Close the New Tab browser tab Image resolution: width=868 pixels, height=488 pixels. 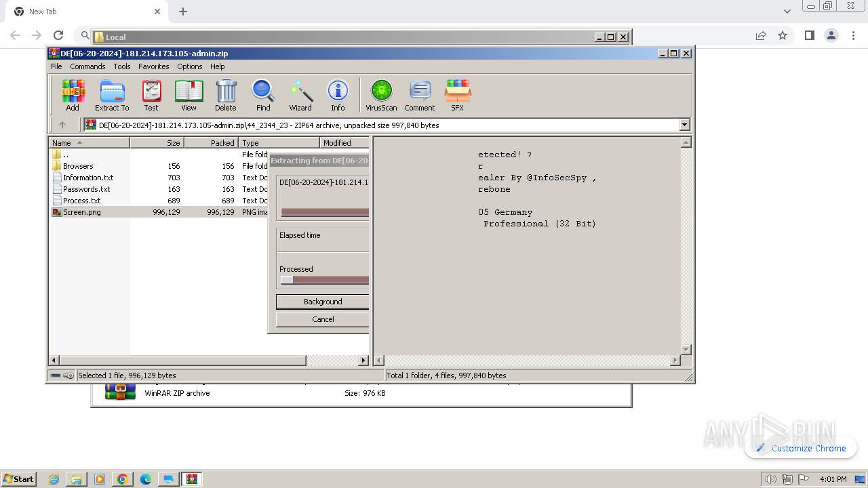tap(157, 12)
